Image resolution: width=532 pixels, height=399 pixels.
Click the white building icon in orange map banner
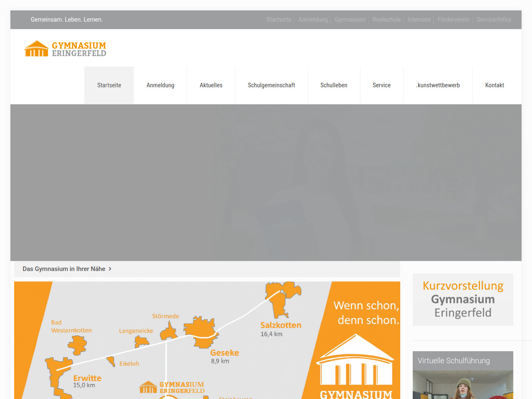pyautogui.click(x=355, y=361)
